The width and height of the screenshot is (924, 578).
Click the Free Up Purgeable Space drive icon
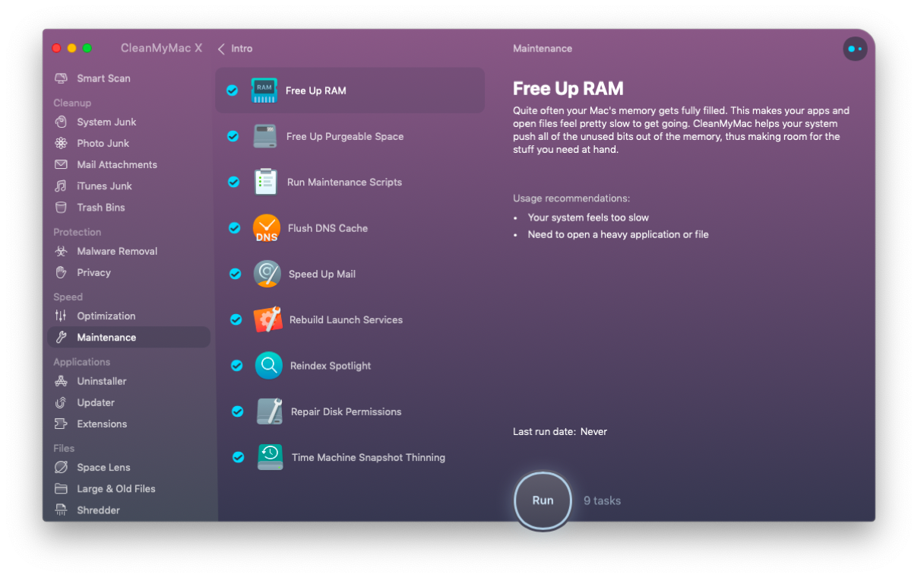pyautogui.click(x=265, y=136)
